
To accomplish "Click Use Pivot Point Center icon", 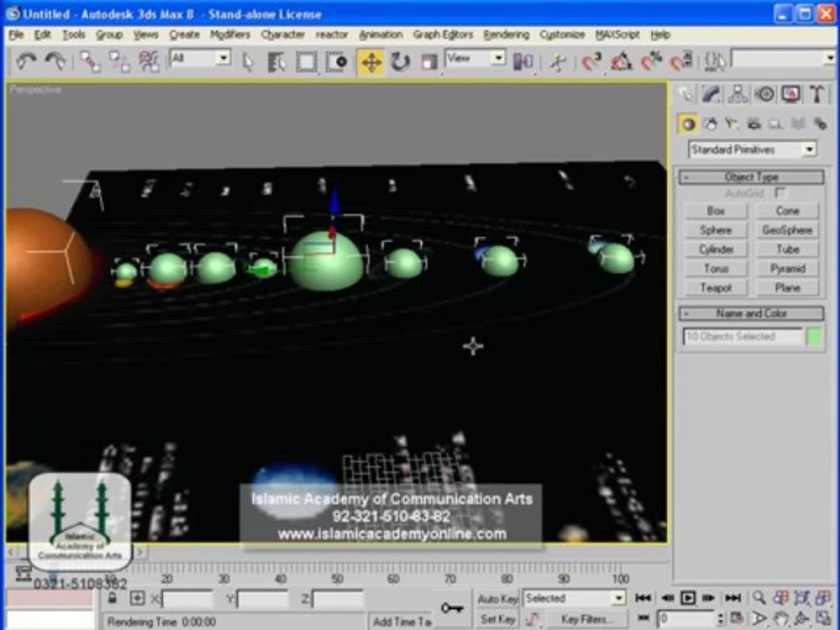I will tap(523, 61).
